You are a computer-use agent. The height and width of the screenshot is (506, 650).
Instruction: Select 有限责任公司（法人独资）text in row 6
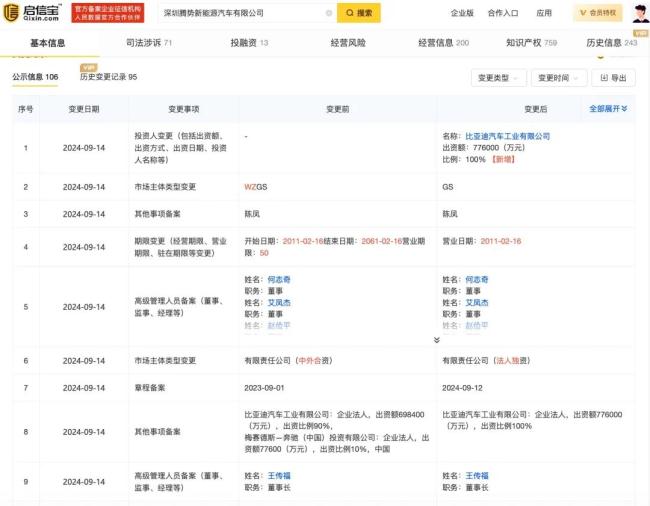pyautogui.click(x=486, y=361)
